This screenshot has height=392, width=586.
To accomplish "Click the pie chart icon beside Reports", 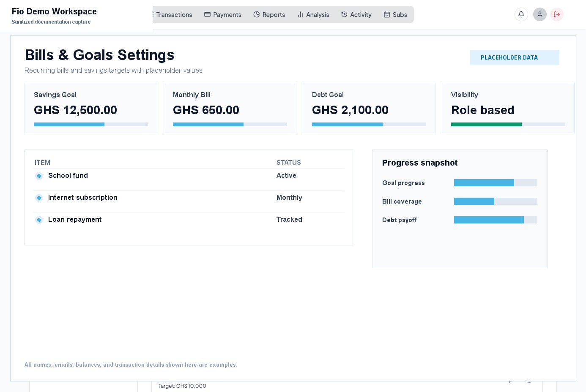I will (257, 14).
